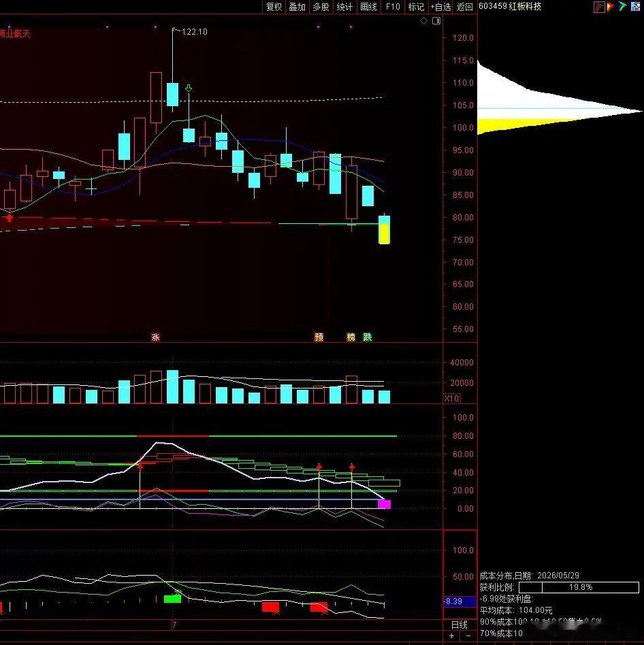The height and width of the screenshot is (645, 644).
Task: Click the red-yellow flag icon top right
Action: pos(611,7)
